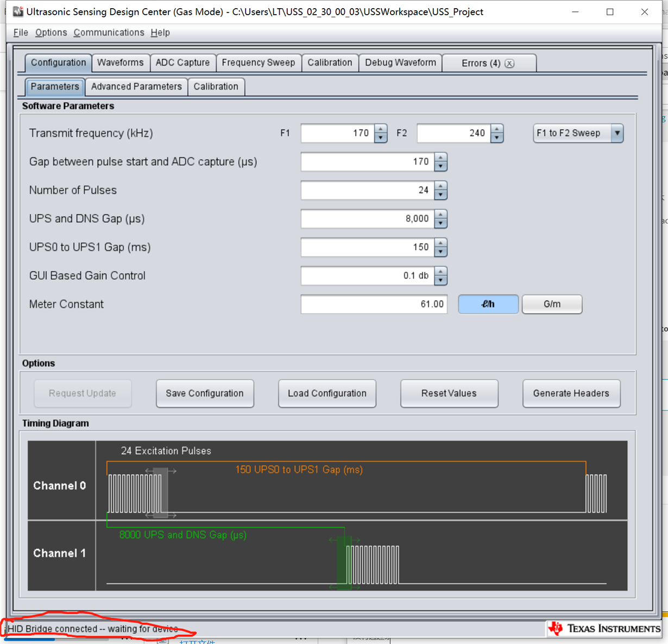
Task: Increase the Number of Pulses
Action: pos(440,186)
